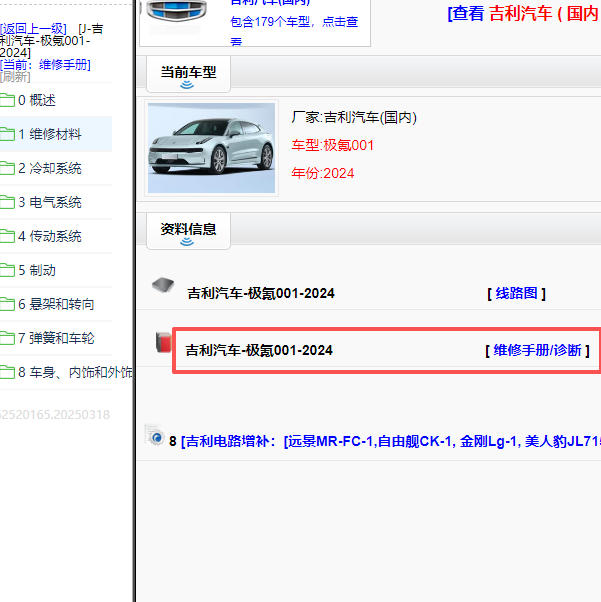Open the 极氪001 car photo
The width and height of the screenshot is (601, 602).
point(211,148)
